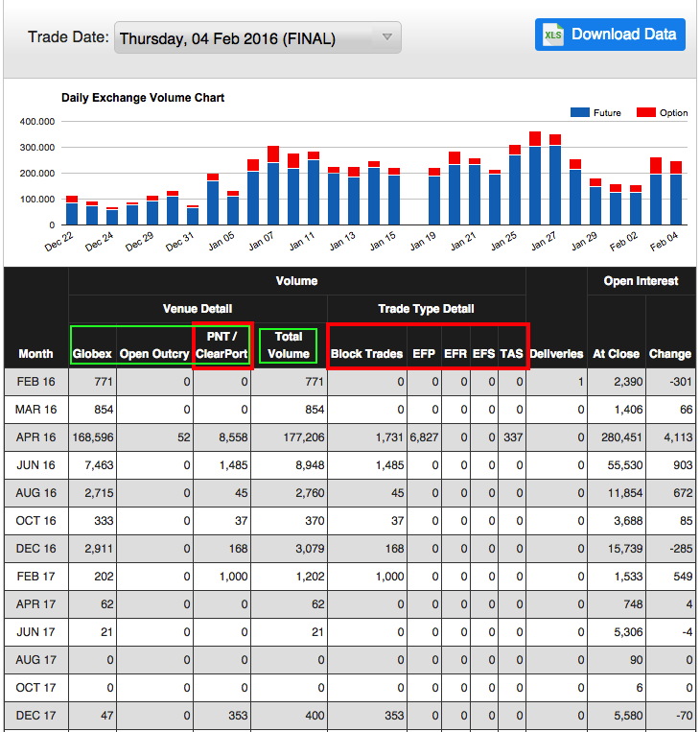
Task: Click the 52 Open Outcry value
Action: coord(184,437)
